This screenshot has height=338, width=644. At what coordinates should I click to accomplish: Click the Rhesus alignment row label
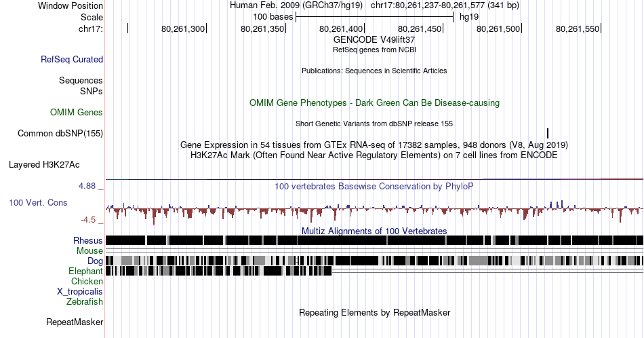(87, 240)
